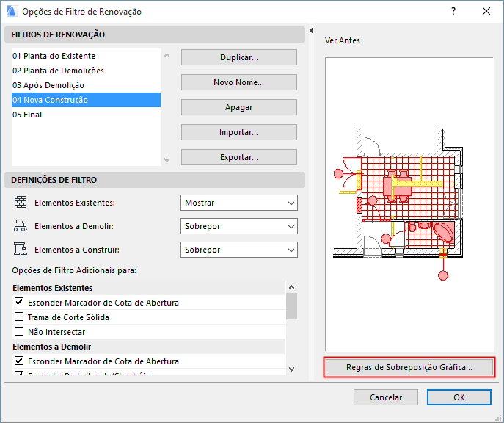Enable Trama de Corte Sólida checkbox
This screenshot has height=423, width=504.
coord(19,317)
